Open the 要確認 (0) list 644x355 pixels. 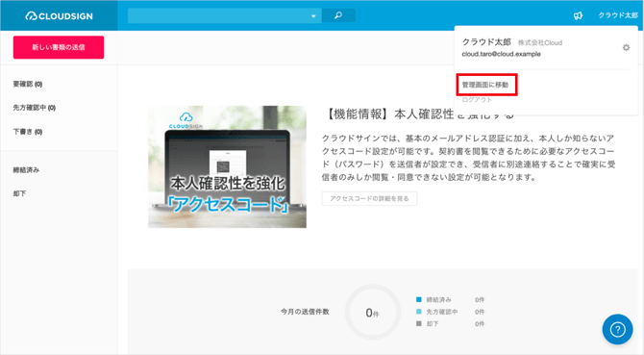28,84
